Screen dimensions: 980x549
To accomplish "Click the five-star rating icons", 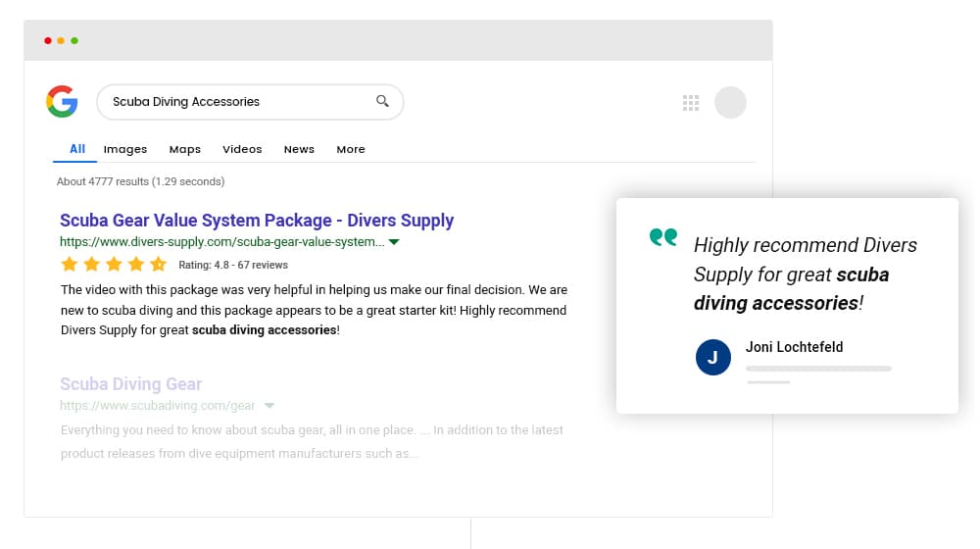I will point(114,264).
